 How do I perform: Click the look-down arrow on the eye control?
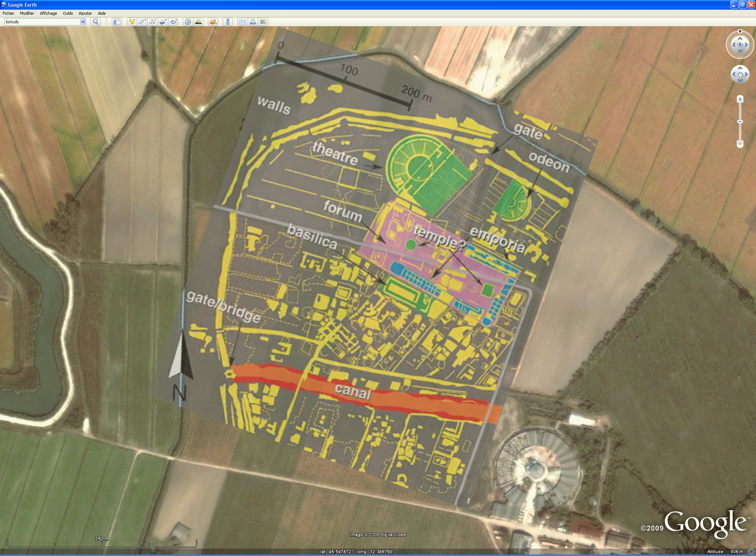[x=740, y=51]
